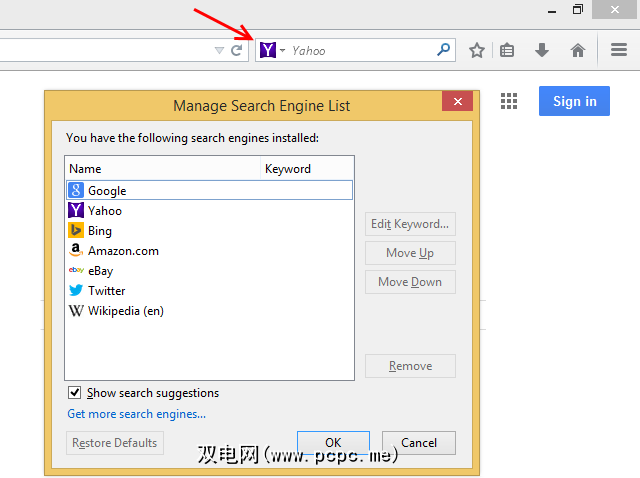Click the Move Up button
Viewport: 640px width, 478px height.
[410, 253]
